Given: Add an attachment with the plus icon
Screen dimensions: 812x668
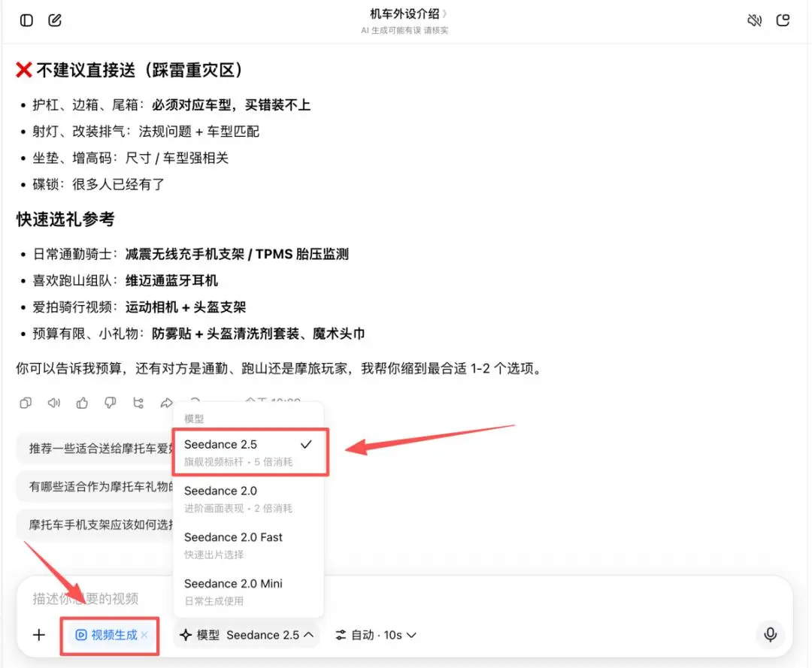Looking at the screenshot, I should (39, 635).
